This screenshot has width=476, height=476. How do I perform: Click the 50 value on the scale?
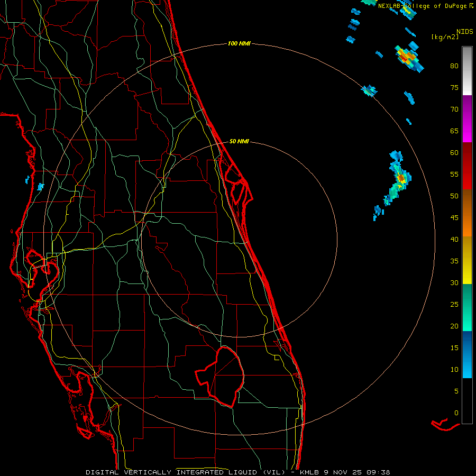click(454, 196)
